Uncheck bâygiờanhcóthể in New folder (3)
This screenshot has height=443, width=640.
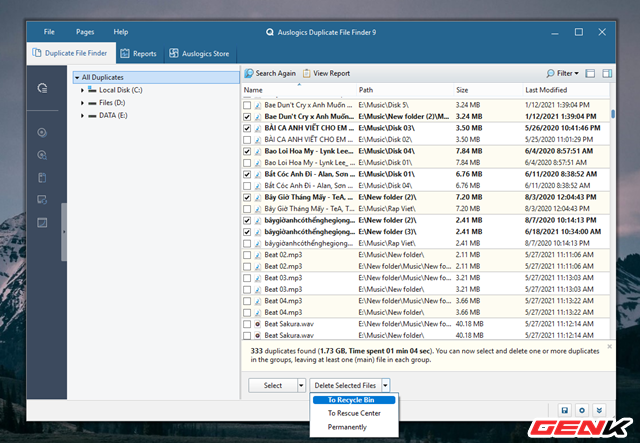tap(247, 232)
